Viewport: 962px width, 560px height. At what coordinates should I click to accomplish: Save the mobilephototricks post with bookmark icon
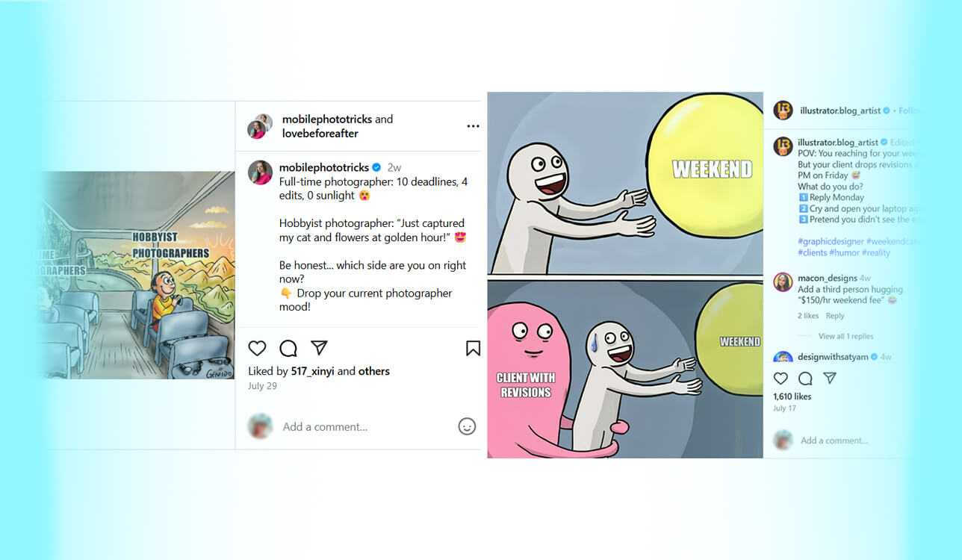point(473,348)
